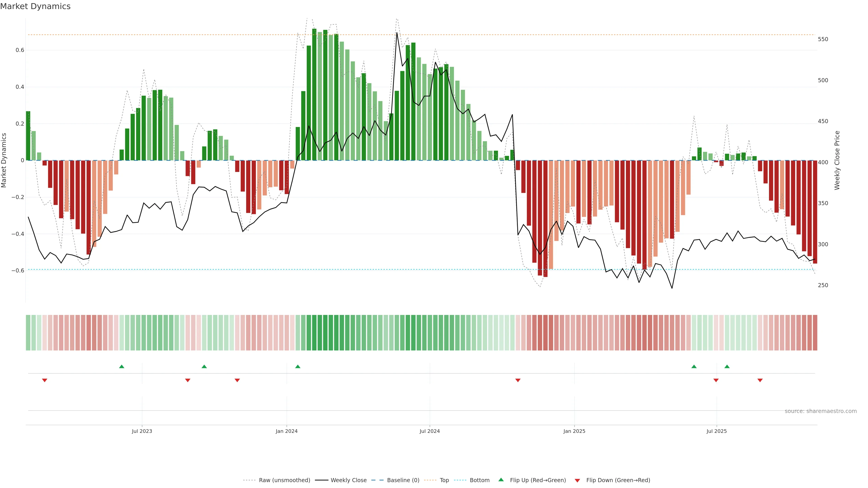
Task: Click the last red flip-down triangle marker
Action: click(760, 380)
